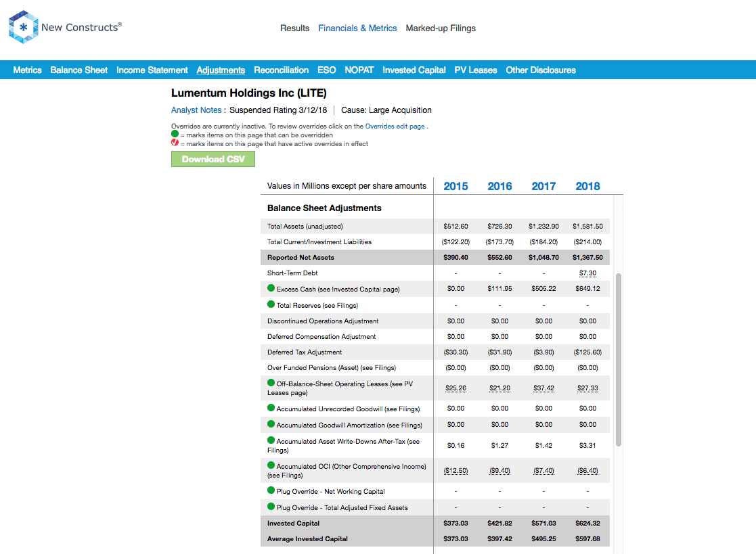Select the 2016 column header
Screen dimensions: 756x554
pyautogui.click(x=499, y=186)
